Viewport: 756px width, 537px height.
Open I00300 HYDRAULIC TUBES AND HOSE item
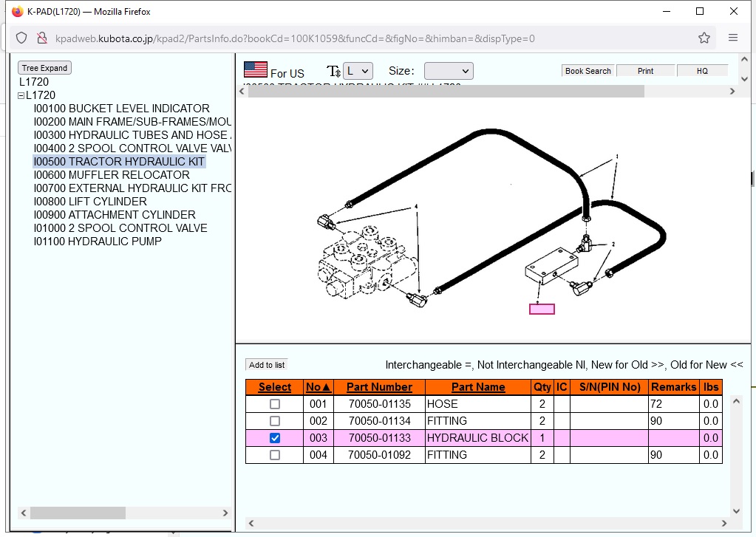click(x=132, y=135)
